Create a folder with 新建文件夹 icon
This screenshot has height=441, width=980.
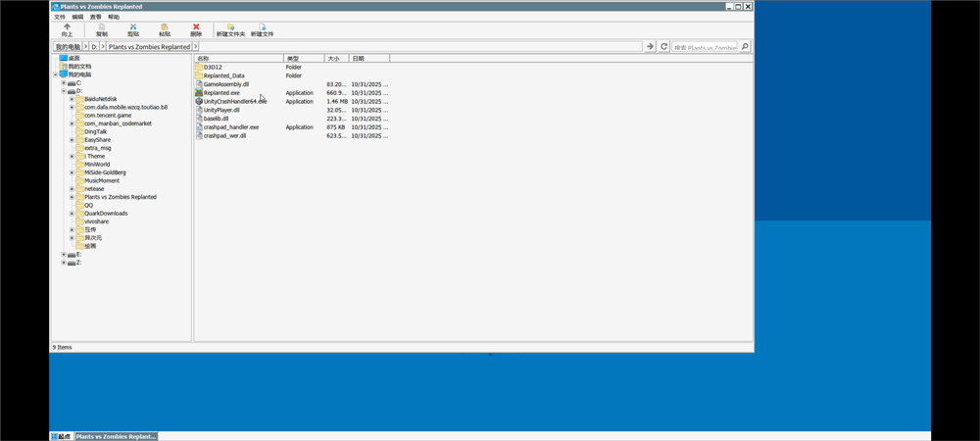230,27
